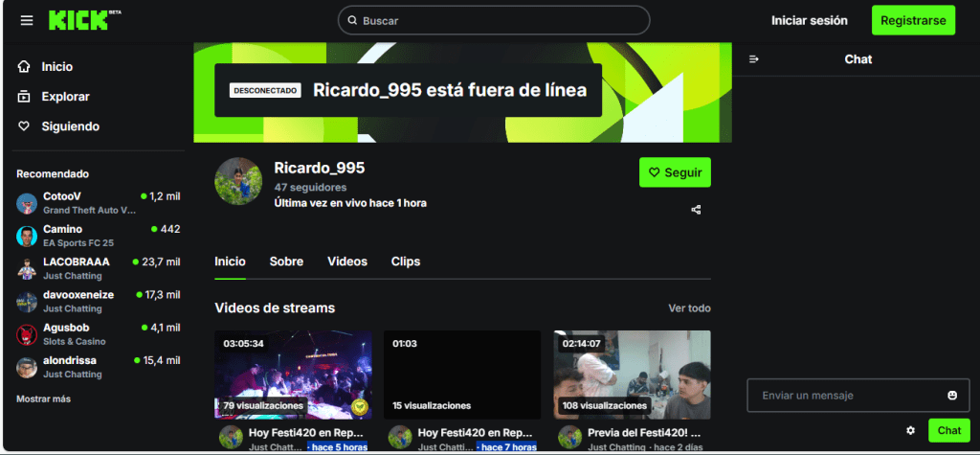
Task: Click Ver todo link for stream videos
Action: coord(689,308)
